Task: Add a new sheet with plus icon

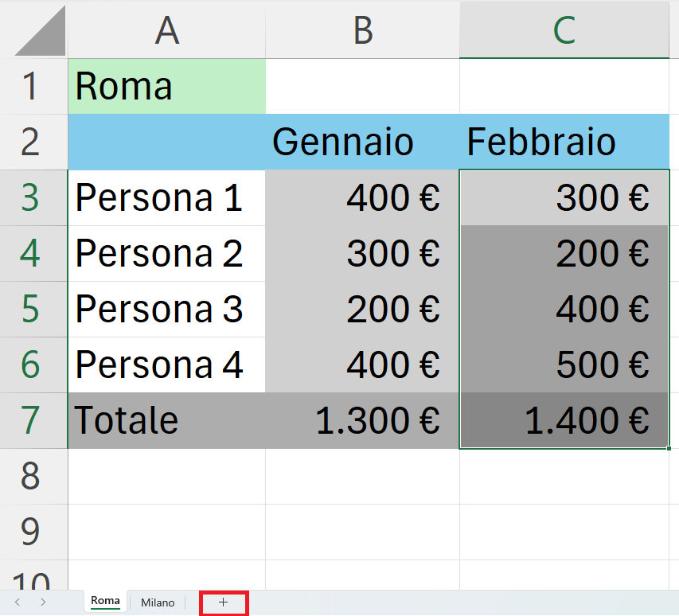Action: pyautogui.click(x=223, y=602)
